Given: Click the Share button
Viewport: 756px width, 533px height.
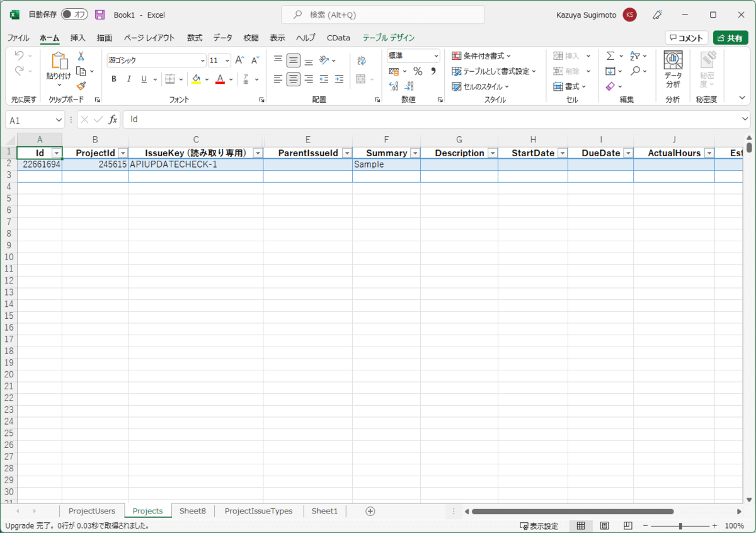Looking at the screenshot, I should point(730,38).
